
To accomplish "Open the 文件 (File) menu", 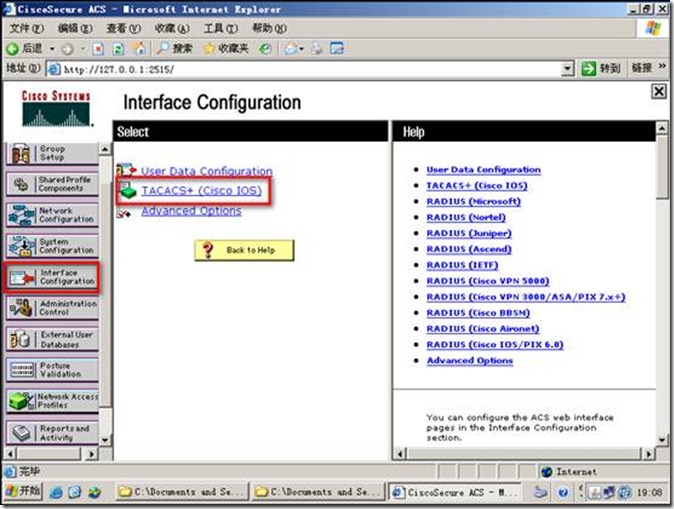I will tap(27, 28).
